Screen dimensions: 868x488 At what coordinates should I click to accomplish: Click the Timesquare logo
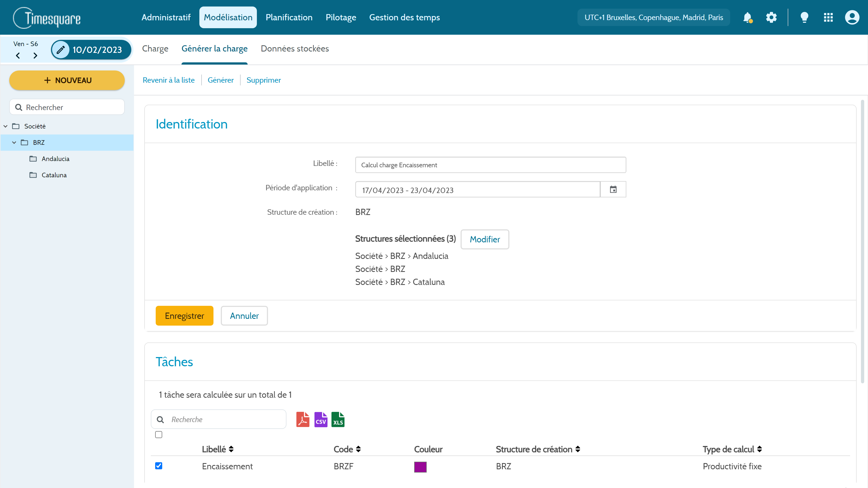tap(47, 18)
